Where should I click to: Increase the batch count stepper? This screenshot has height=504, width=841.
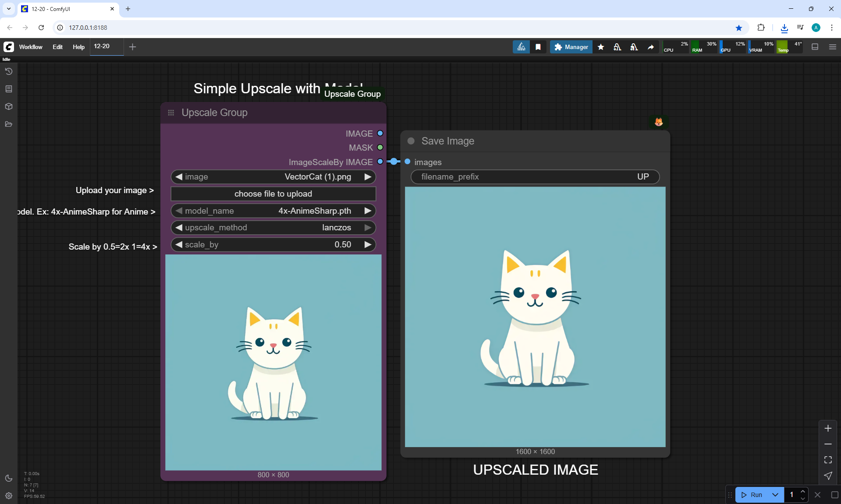click(x=803, y=491)
